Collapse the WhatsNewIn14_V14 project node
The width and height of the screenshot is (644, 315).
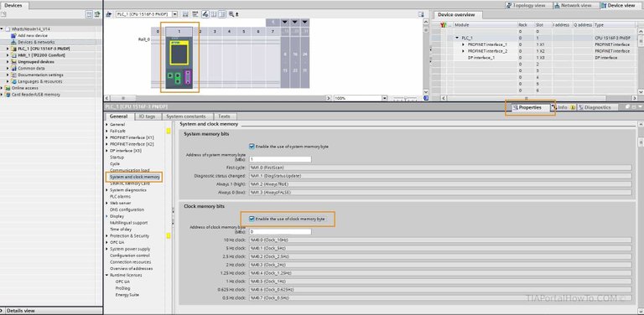(2, 29)
